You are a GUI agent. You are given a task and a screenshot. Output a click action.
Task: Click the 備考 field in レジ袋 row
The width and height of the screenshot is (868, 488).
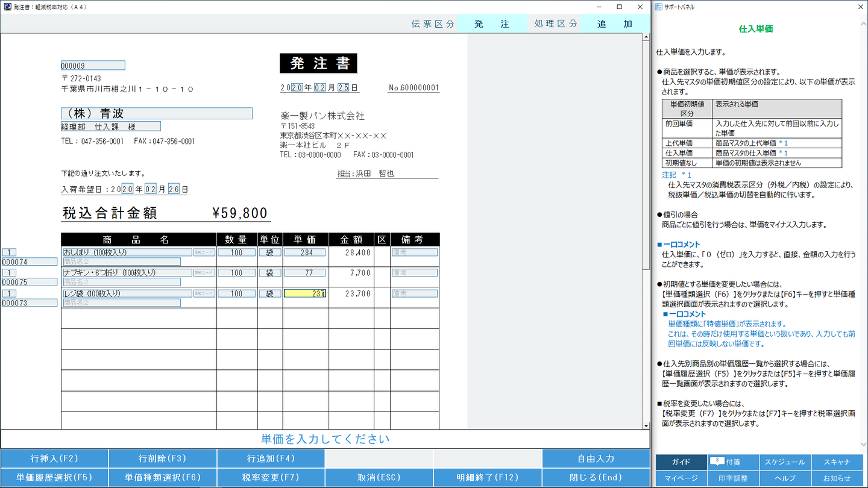coord(414,293)
